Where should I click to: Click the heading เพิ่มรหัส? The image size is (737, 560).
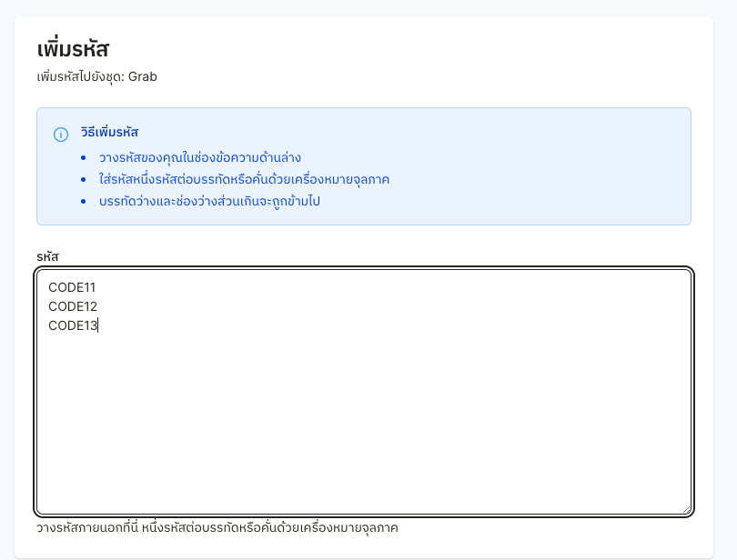click(x=74, y=49)
